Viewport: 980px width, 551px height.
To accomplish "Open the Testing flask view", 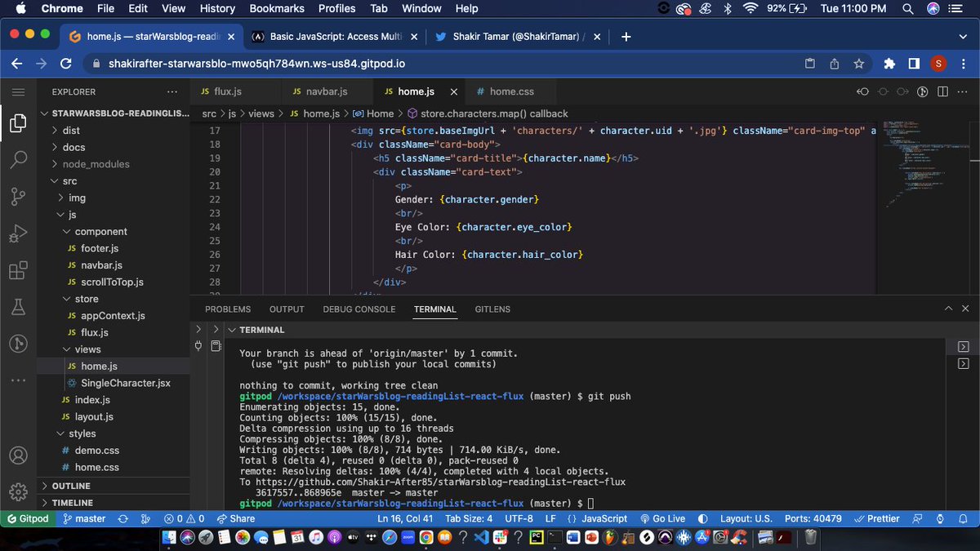I will (x=18, y=307).
